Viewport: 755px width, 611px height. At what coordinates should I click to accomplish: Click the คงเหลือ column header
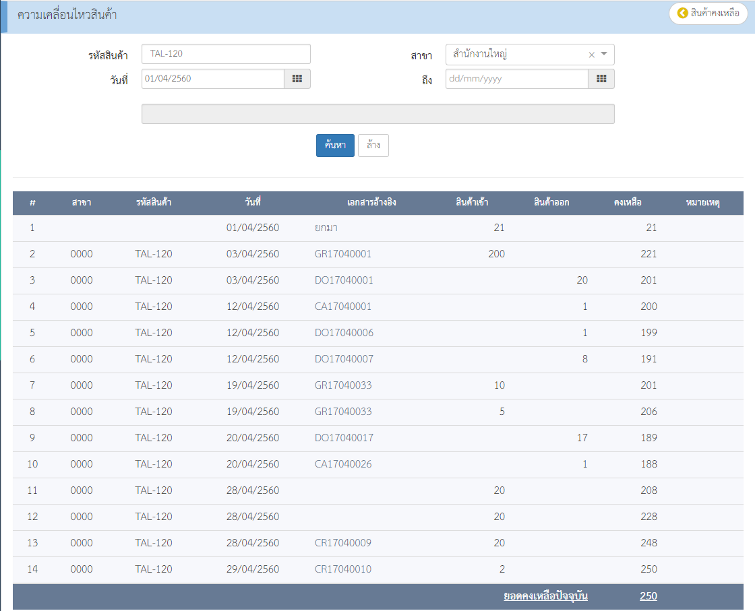point(627,202)
